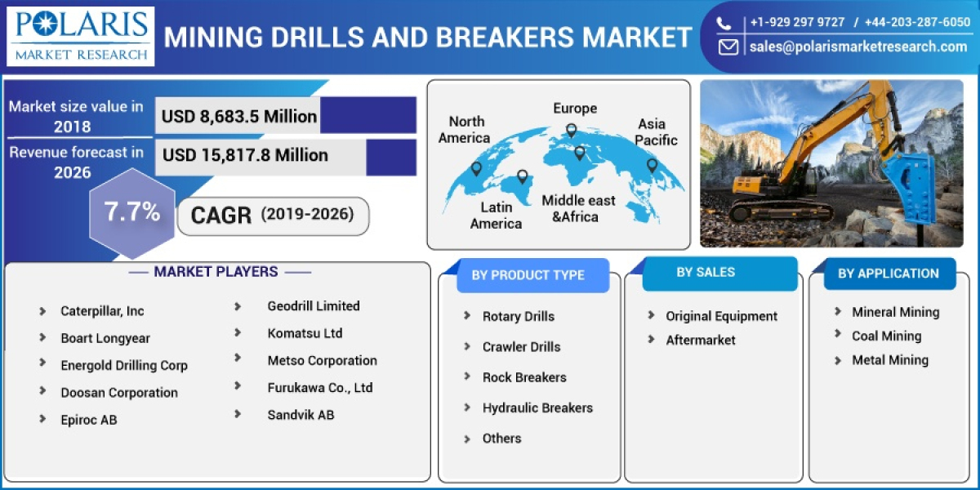Viewport: 980px width, 490px height.
Task: Click the phone icon in the header
Action: (722, 22)
